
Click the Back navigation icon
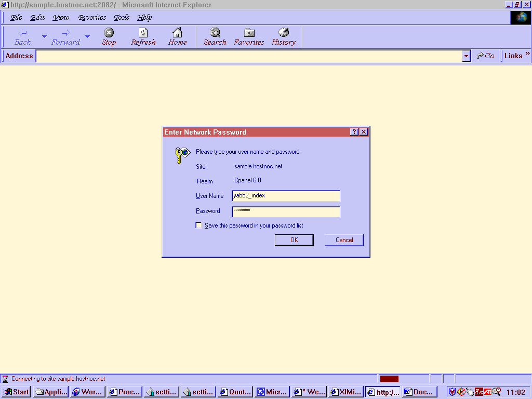(22, 33)
